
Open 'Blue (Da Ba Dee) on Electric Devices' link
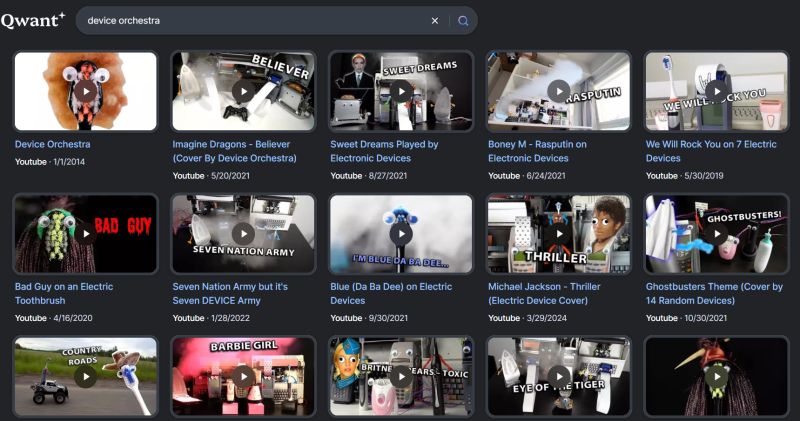tap(391, 293)
